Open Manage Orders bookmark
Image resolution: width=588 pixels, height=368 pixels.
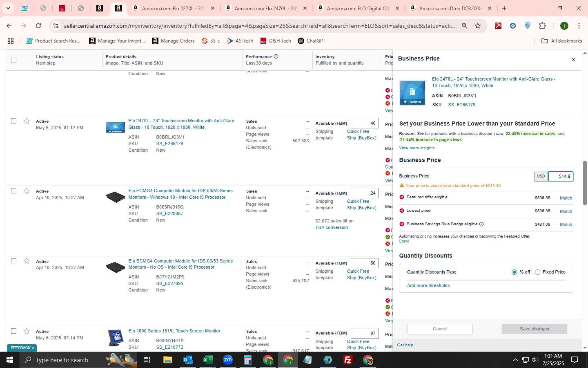(173, 41)
